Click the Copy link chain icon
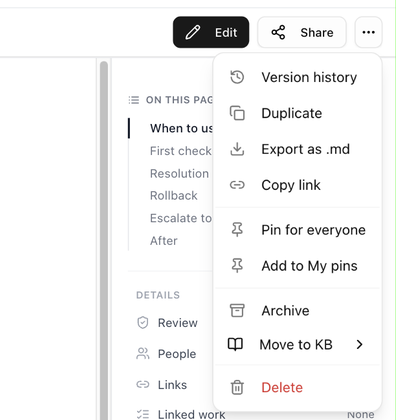 pos(237,185)
